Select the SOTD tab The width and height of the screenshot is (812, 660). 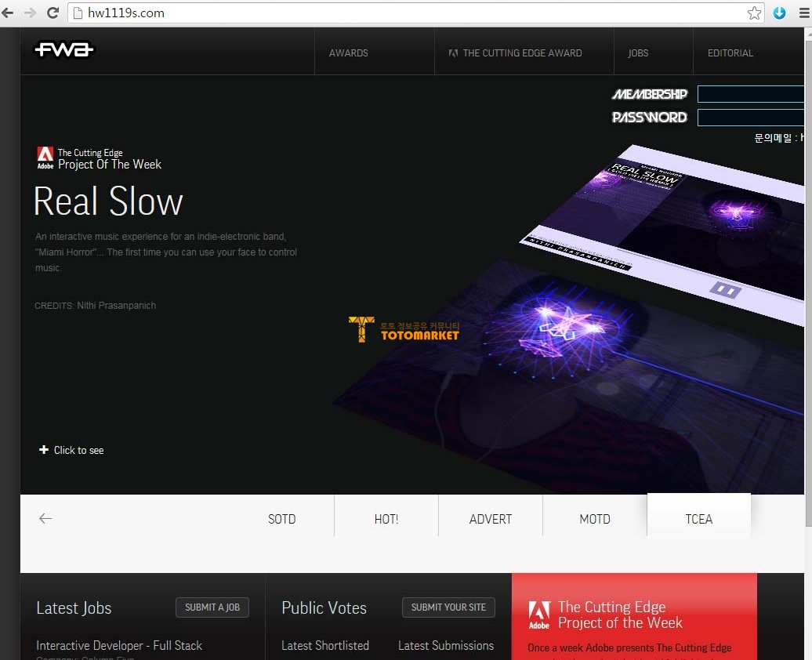[x=281, y=519]
